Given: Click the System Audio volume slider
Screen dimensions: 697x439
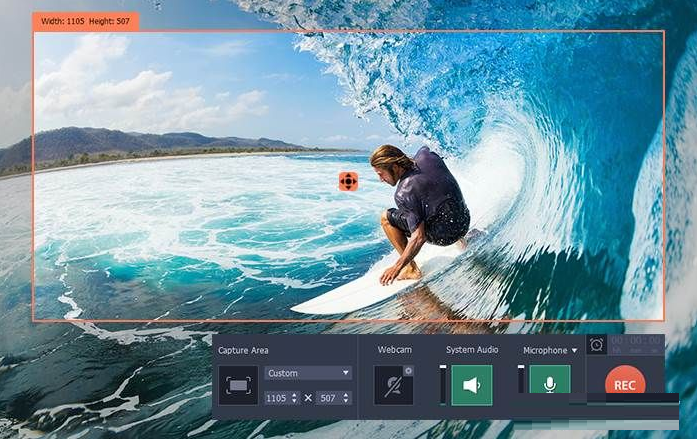Looking at the screenshot, I should click(443, 385).
